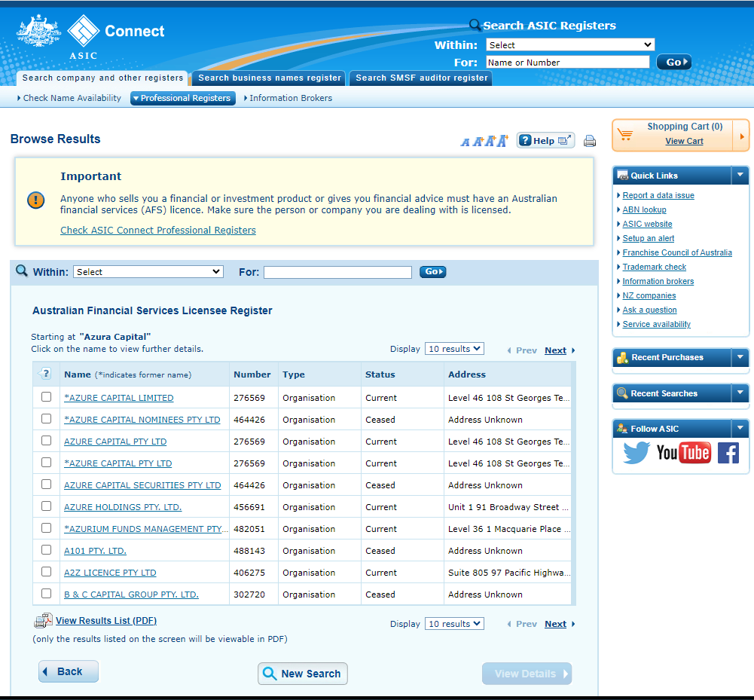Image resolution: width=754 pixels, height=700 pixels.
Task: Click the Recent Purchases coins icon
Action: [x=623, y=357]
